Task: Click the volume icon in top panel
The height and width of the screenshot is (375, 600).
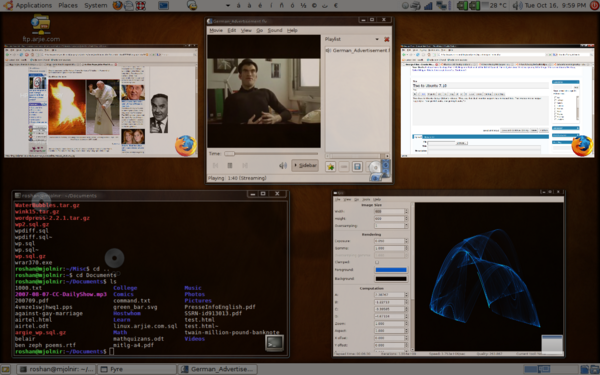Action: click(x=517, y=5)
